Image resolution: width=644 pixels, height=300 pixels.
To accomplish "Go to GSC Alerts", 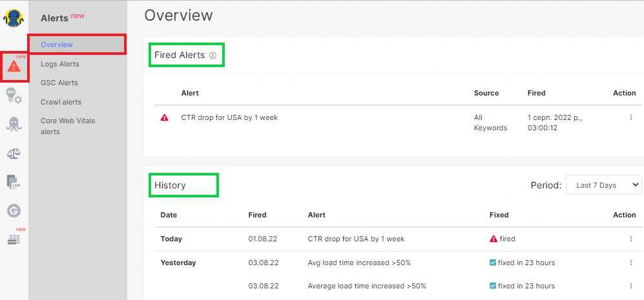I will coord(59,83).
